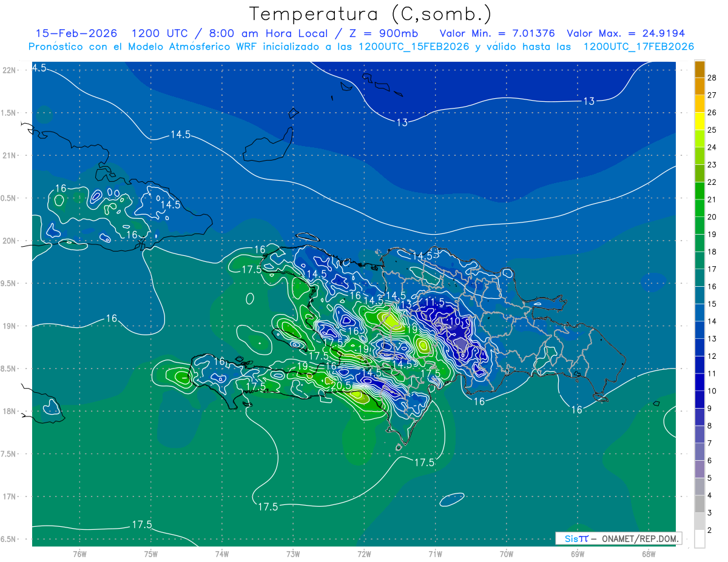728x562 pixels.
Task: Click the "18N" latitude axis label
Action: pyautogui.click(x=10, y=411)
